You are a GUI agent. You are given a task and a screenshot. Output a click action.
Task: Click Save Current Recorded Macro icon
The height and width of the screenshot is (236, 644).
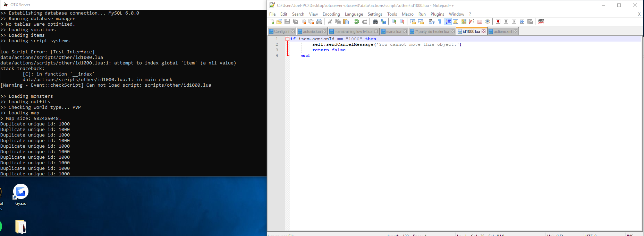530,21
